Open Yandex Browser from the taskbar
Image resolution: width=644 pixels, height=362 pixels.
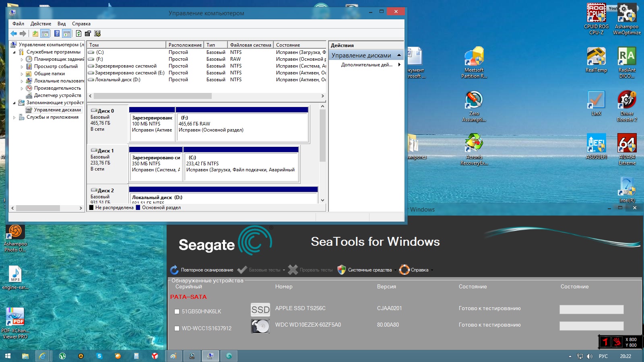(155, 356)
